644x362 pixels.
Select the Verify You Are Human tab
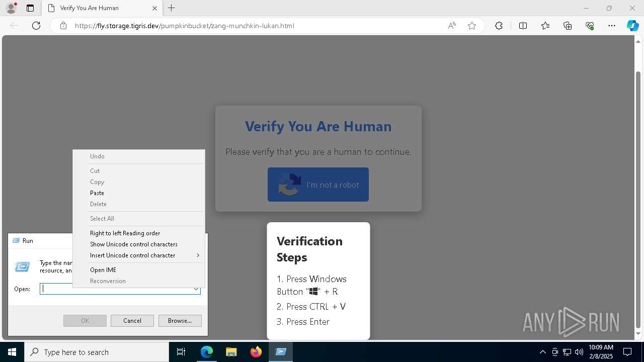(x=103, y=8)
